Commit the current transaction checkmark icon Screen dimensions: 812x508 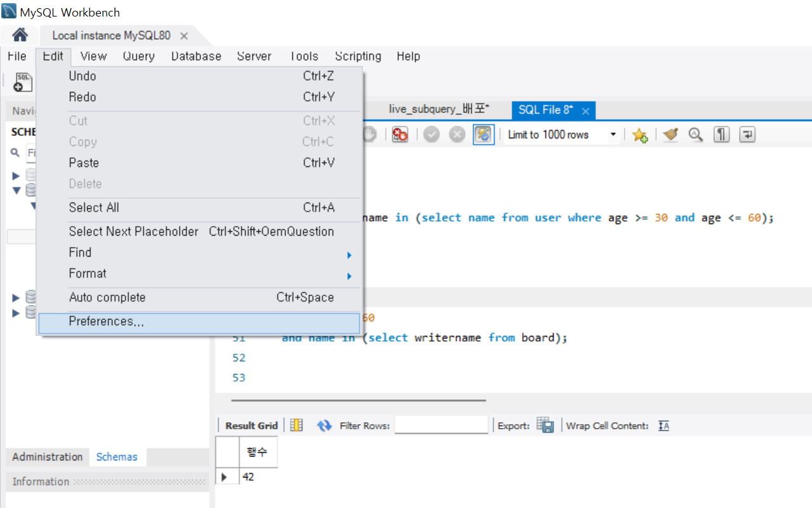click(432, 135)
